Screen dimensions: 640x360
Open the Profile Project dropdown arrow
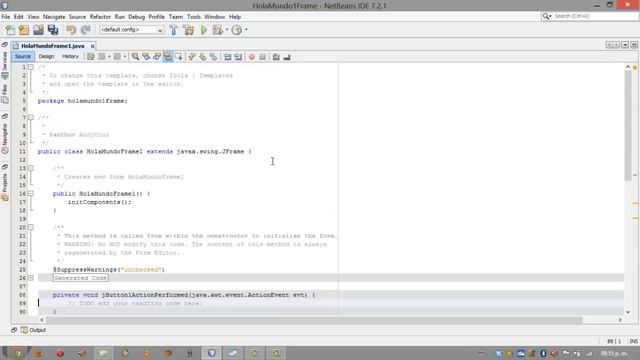click(246, 30)
